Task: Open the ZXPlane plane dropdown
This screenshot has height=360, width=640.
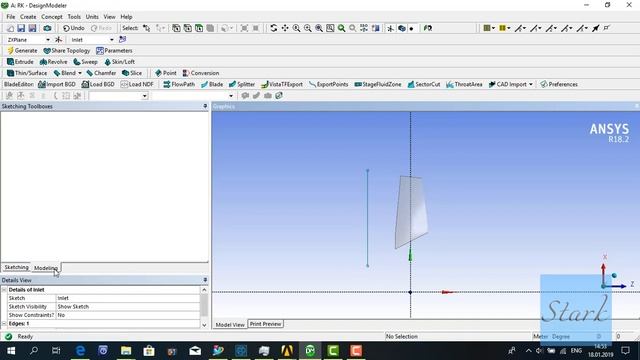Action: (x=48, y=40)
